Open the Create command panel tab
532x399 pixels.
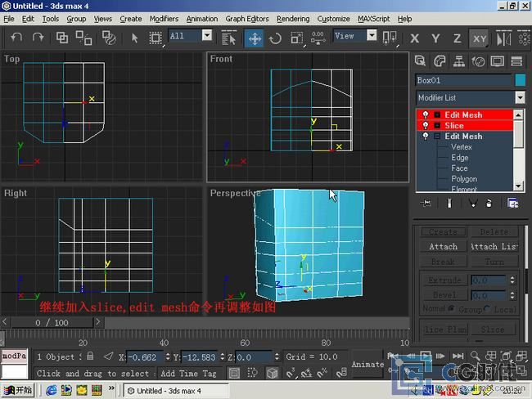pos(421,61)
